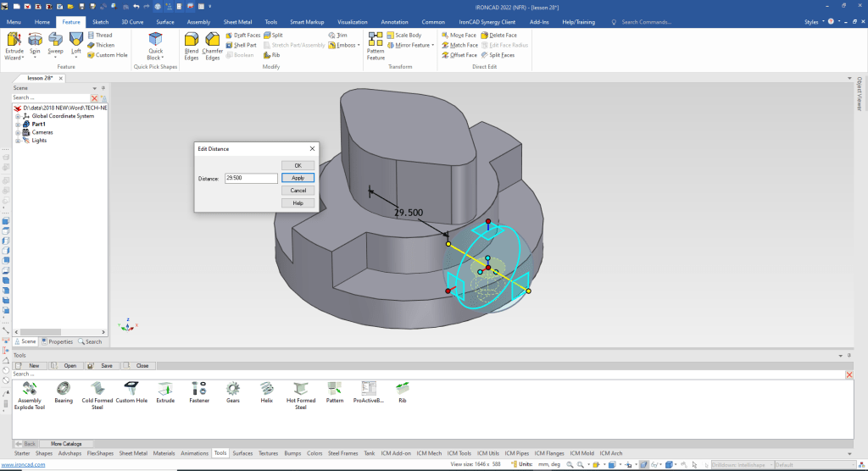Open the Mirror Feature dropdown
The height and width of the screenshot is (471, 868).
[435, 46]
